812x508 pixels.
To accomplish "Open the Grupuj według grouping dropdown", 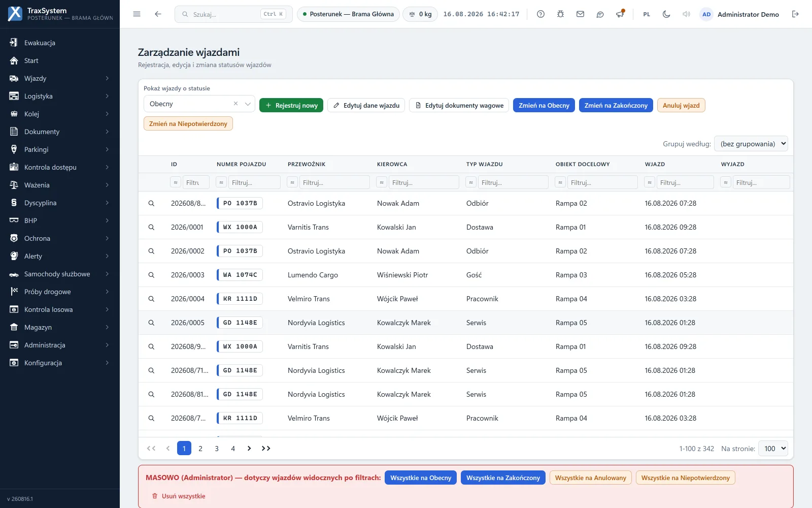I will (751, 144).
